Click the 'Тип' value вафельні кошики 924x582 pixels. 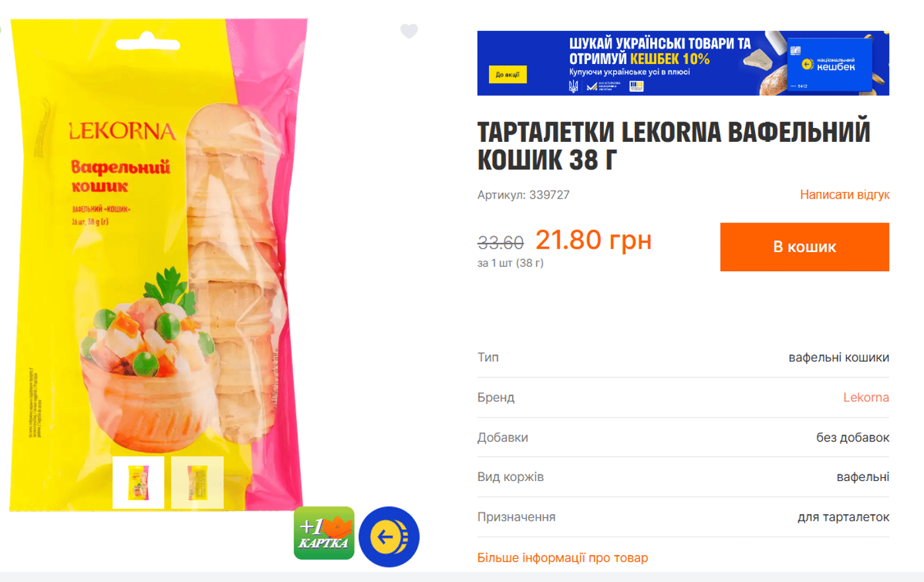click(839, 357)
